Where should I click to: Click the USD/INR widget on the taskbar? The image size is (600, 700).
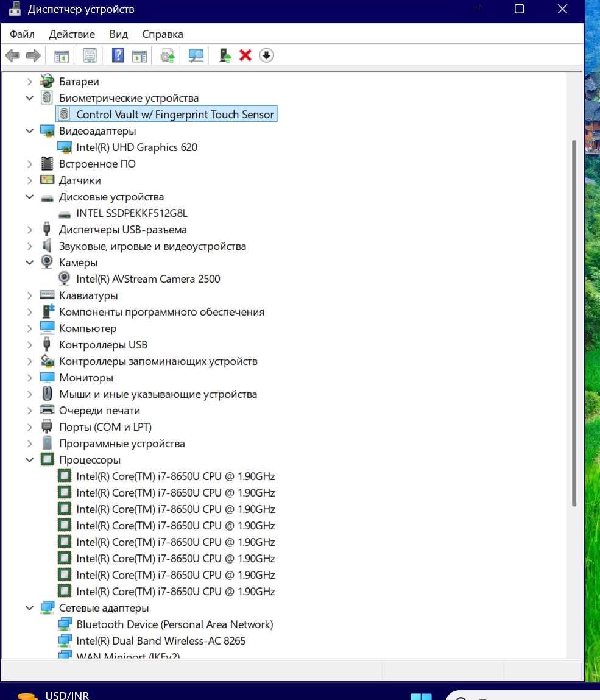(x=54, y=695)
